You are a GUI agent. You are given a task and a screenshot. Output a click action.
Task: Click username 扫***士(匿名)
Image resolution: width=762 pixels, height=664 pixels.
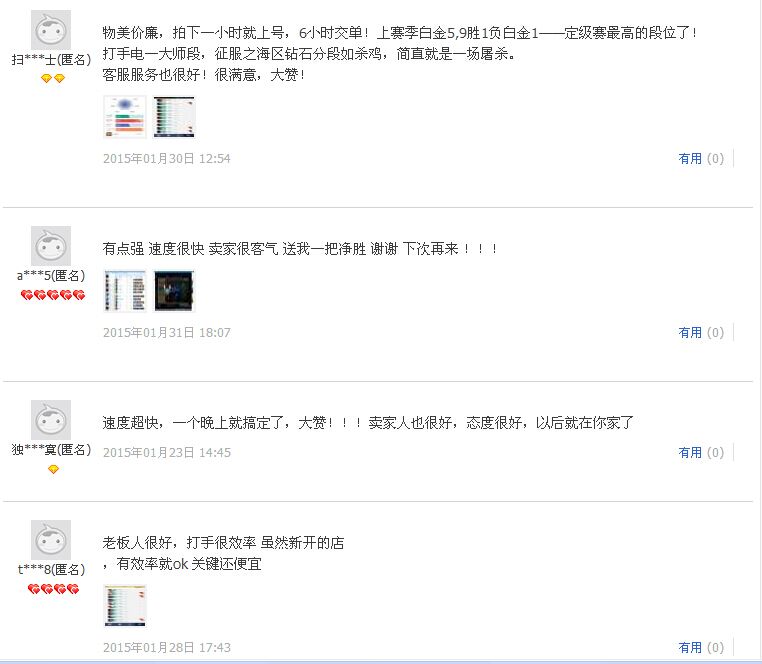coord(51,60)
